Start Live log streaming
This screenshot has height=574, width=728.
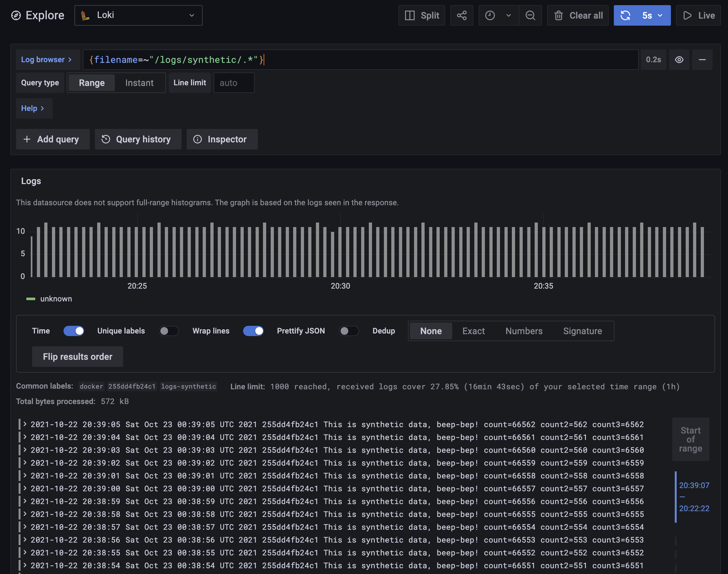698,15
